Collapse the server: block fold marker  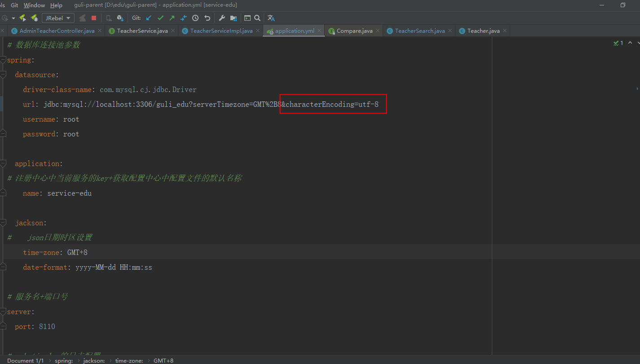[x=3, y=312]
